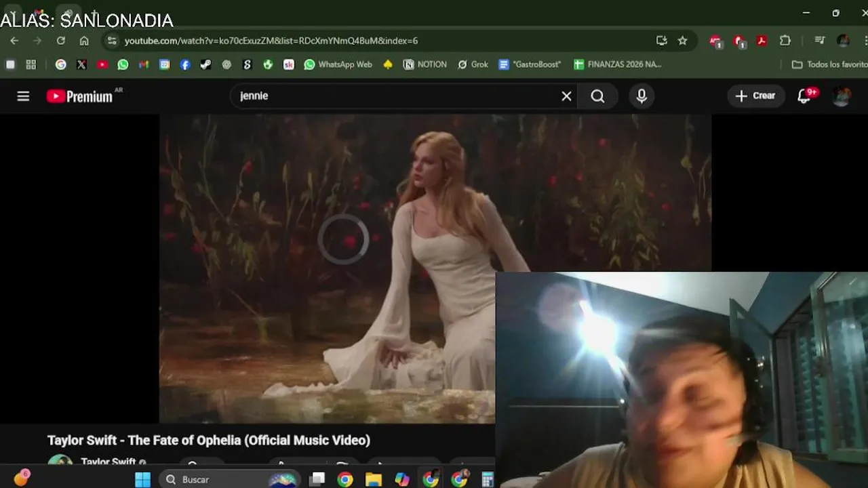Viewport: 868px width, 488px height.
Task: Open the browser home page
Action: click(x=84, y=41)
